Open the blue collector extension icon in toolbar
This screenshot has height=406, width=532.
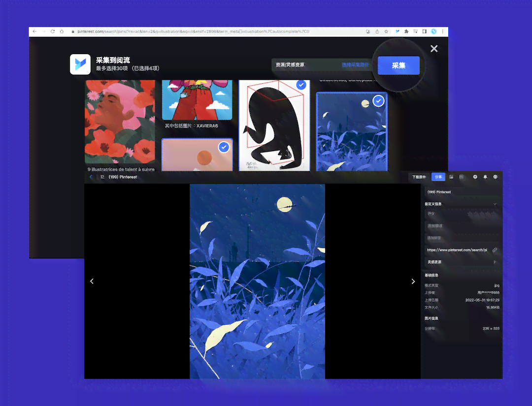tap(398, 31)
